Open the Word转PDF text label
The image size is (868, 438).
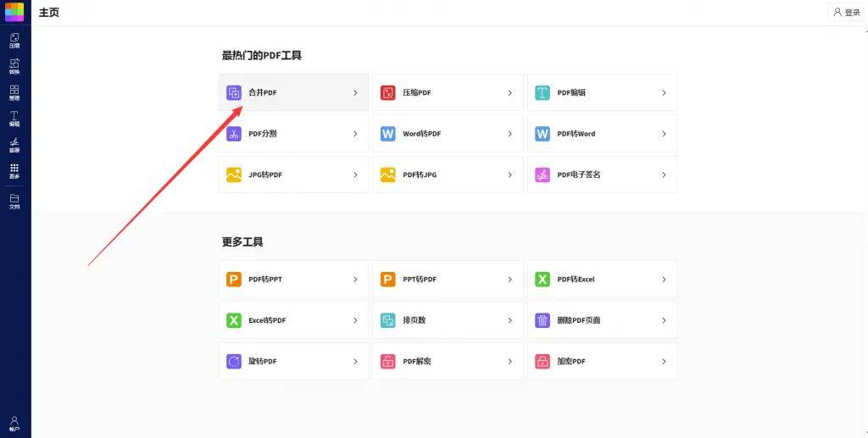pyautogui.click(x=422, y=134)
